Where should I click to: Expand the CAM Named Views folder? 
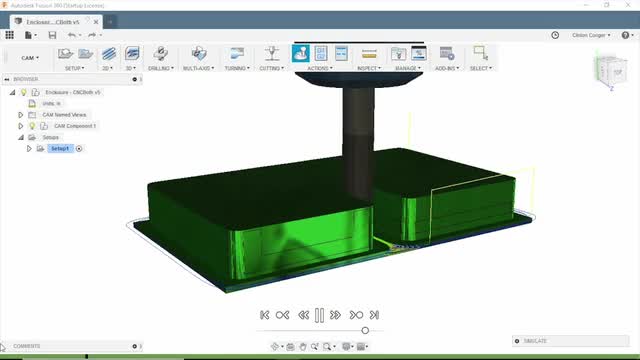click(x=20, y=115)
